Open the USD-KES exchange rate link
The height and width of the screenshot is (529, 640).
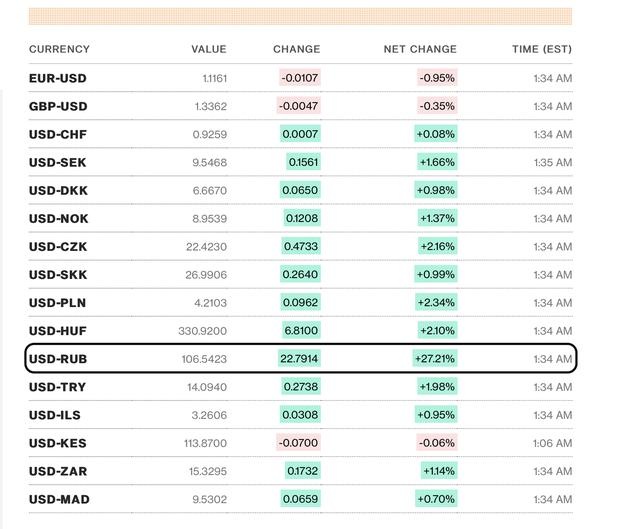click(x=58, y=442)
